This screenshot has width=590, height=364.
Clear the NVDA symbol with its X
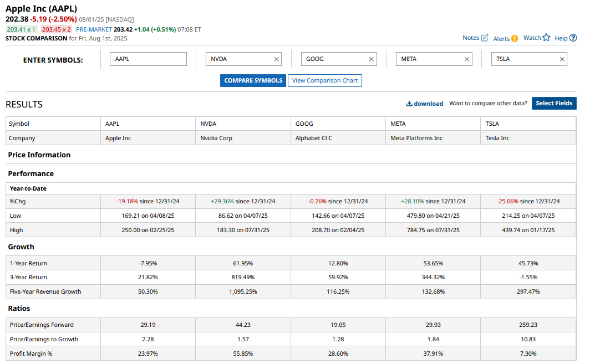(x=277, y=59)
